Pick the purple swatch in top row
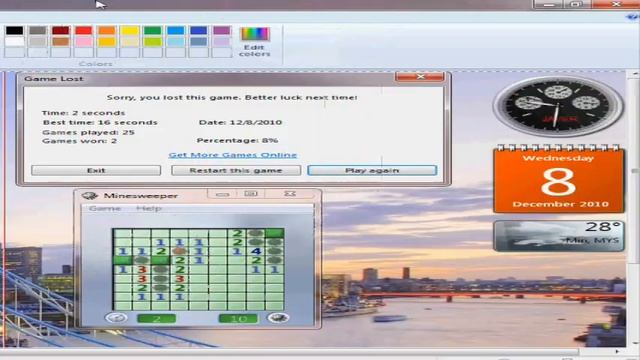 222,31
